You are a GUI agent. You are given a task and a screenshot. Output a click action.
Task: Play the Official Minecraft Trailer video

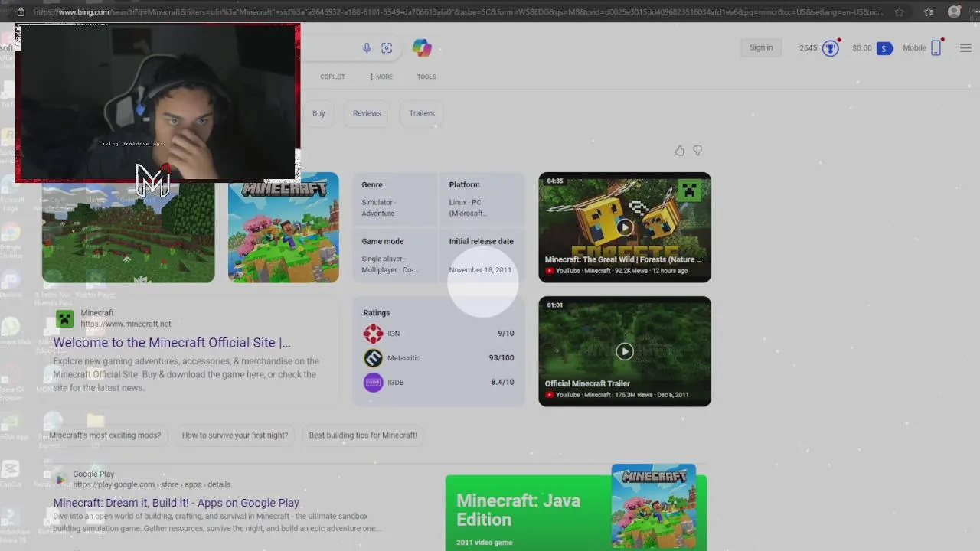pos(625,351)
